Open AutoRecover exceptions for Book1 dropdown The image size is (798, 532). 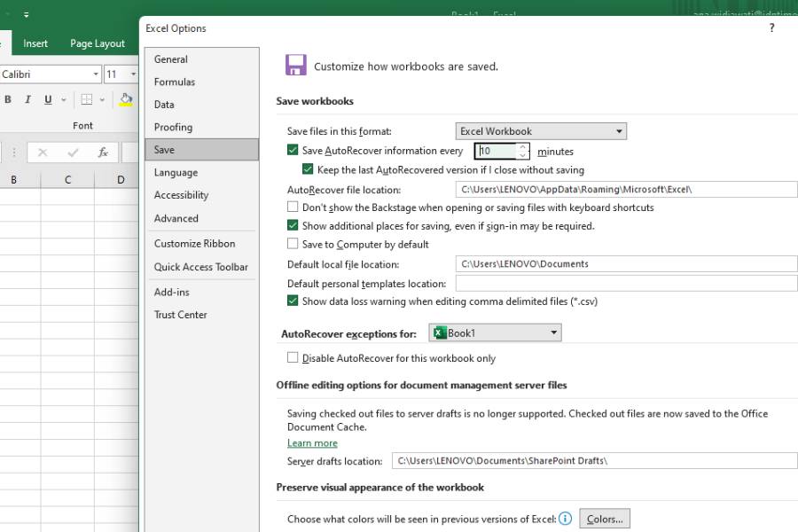pos(495,332)
